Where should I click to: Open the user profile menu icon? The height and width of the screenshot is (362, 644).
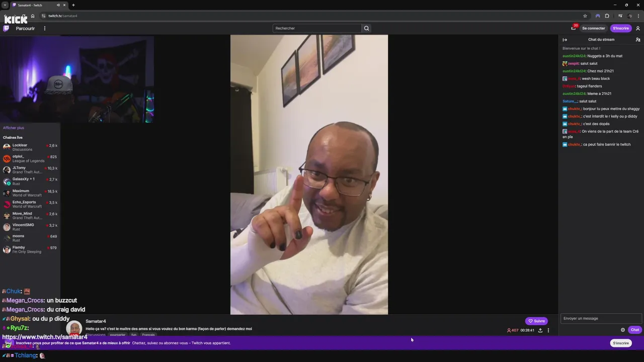[x=638, y=28]
